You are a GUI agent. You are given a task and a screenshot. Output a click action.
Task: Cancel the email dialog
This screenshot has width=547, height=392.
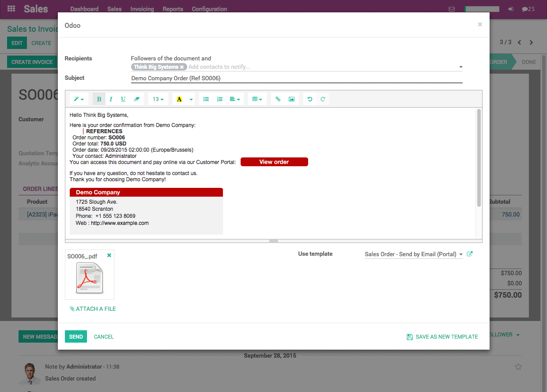pyautogui.click(x=104, y=336)
